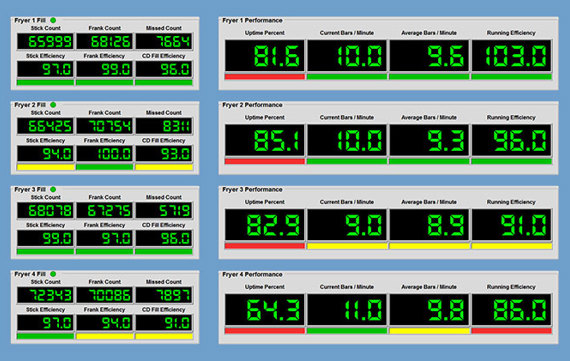Click Fryer 3 Frank Efficiency reading 97.0
Image resolution: width=570 pixels, height=361 pixels.
[x=105, y=238]
